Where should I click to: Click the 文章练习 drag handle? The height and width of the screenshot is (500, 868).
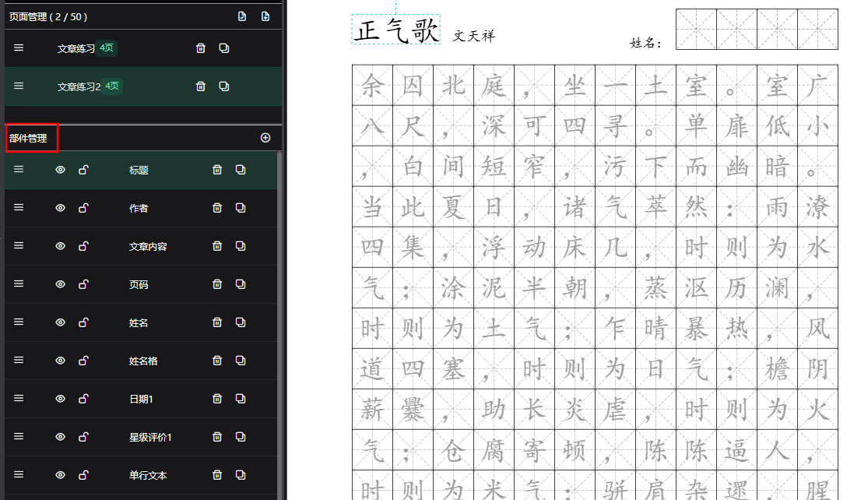[x=18, y=48]
